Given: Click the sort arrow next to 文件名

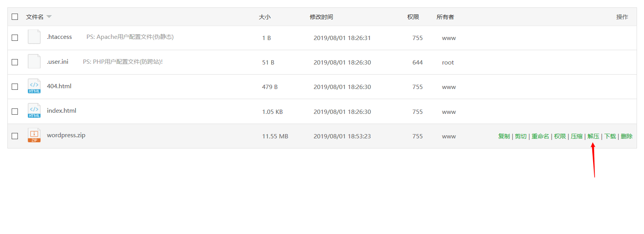Looking at the screenshot, I should point(49,17).
